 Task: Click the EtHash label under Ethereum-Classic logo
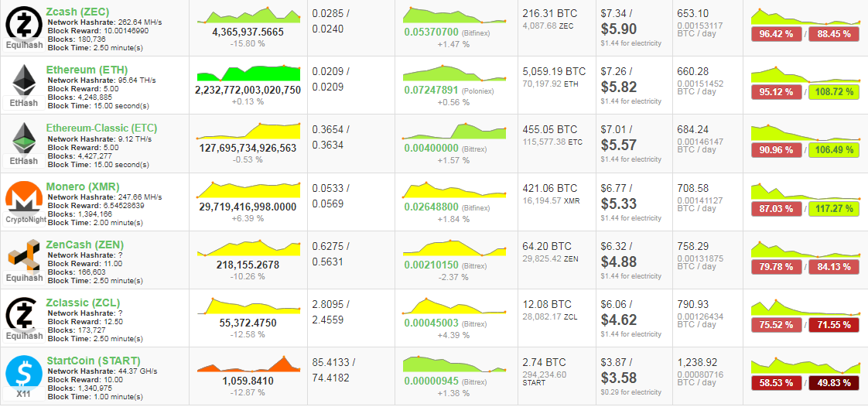coord(23,161)
